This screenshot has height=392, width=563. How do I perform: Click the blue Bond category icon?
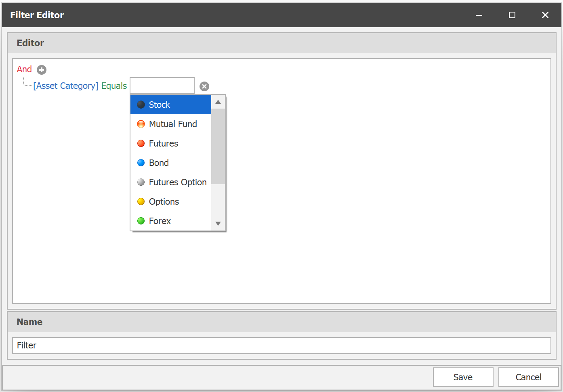pos(141,163)
